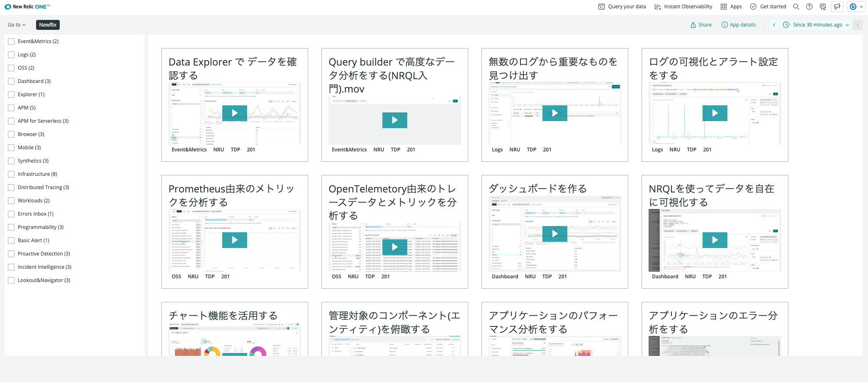Viewport: 868px width, 382px height.
Task: Play the OpenTelemetry trace video
Action: point(395,247)
